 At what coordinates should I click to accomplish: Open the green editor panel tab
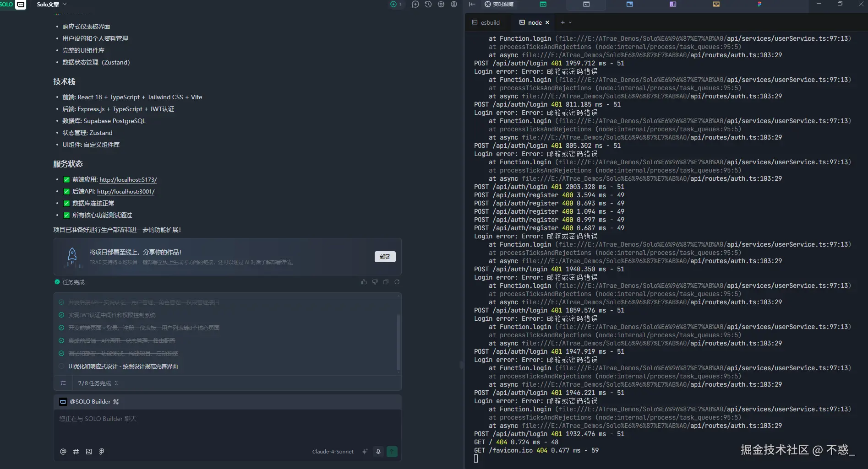pos(543,4)
